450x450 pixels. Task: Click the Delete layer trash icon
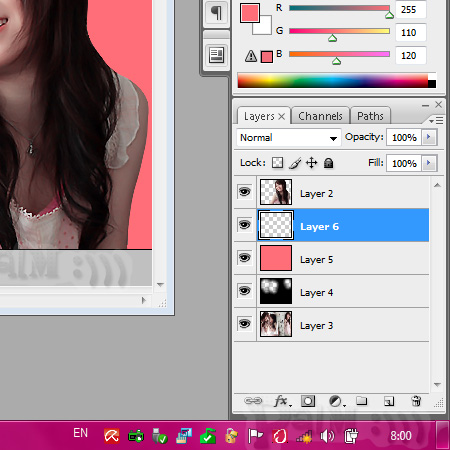tap(416, 401)
